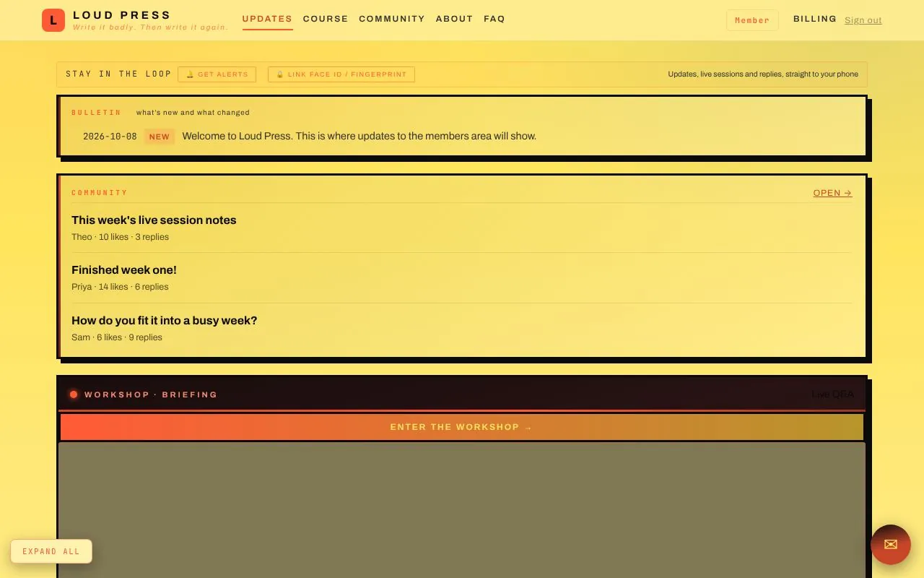Open 'How do you fit it into a busy week?' post
The width and height of the screenshot is (924, 578).
tap(165, 321)
